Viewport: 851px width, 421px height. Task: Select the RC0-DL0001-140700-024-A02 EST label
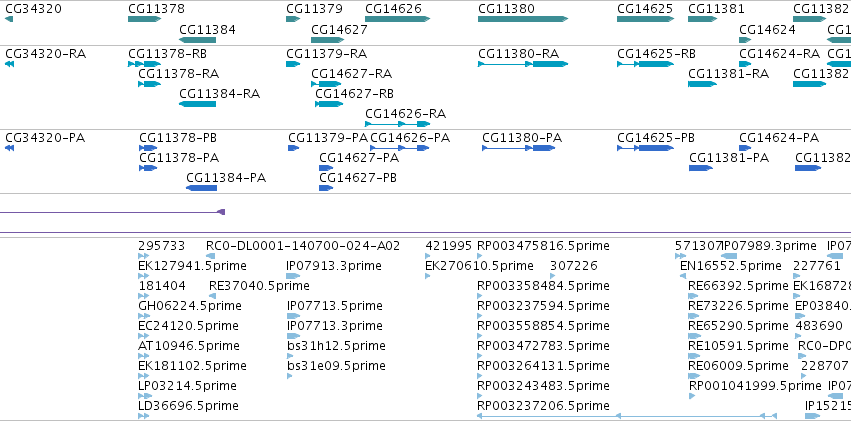coord(303,246)
